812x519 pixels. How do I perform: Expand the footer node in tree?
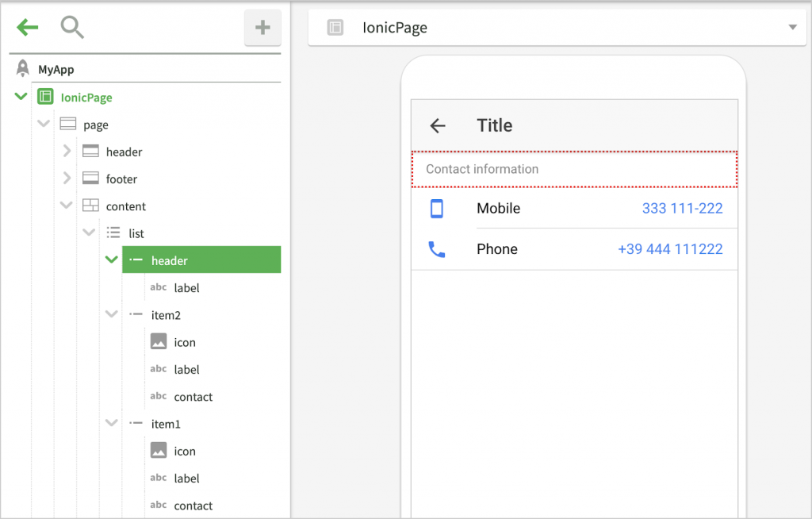pos(67,179)
